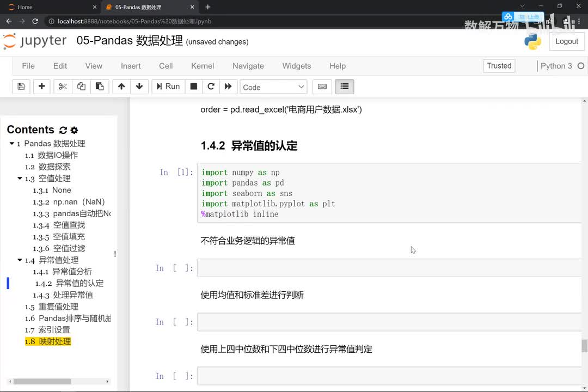
Task: Go to 1.3.5 空值填充 in contents
Action: [59, 237]
